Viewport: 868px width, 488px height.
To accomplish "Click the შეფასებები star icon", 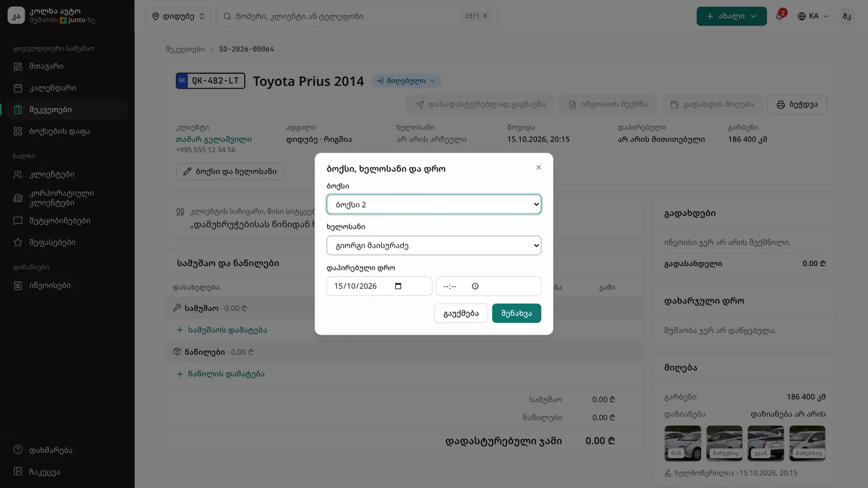I will click(x=18, y=242).
